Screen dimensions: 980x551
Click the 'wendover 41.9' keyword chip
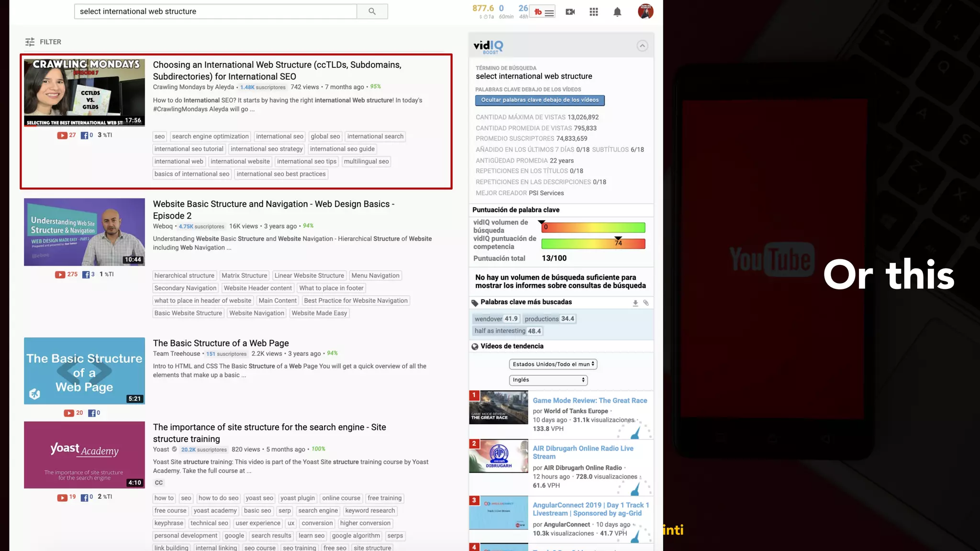496,319
